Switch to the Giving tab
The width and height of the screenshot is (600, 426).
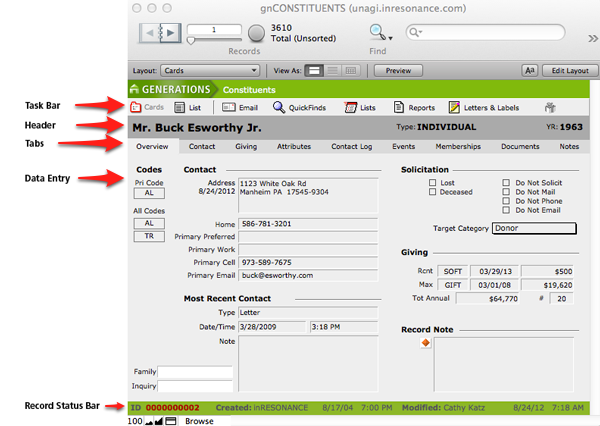click(x=245, y=146)
